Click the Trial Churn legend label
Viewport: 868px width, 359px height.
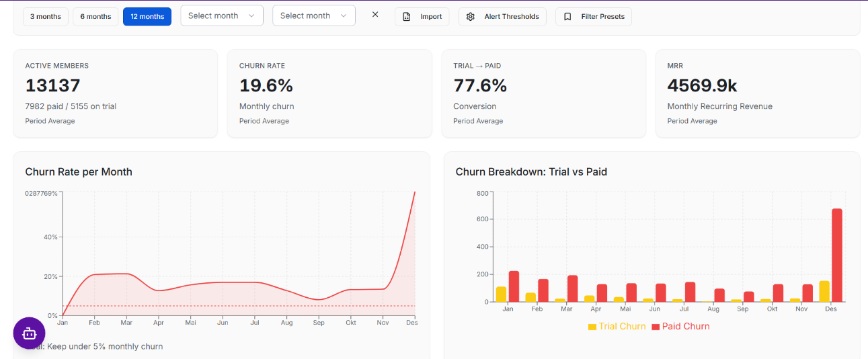click(622, 326)
